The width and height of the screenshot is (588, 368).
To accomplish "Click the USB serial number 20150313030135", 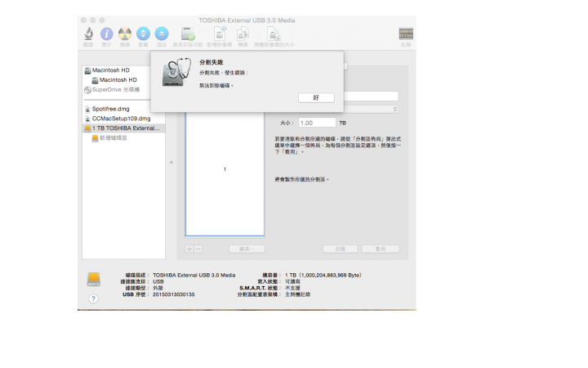I will [174, 294].
